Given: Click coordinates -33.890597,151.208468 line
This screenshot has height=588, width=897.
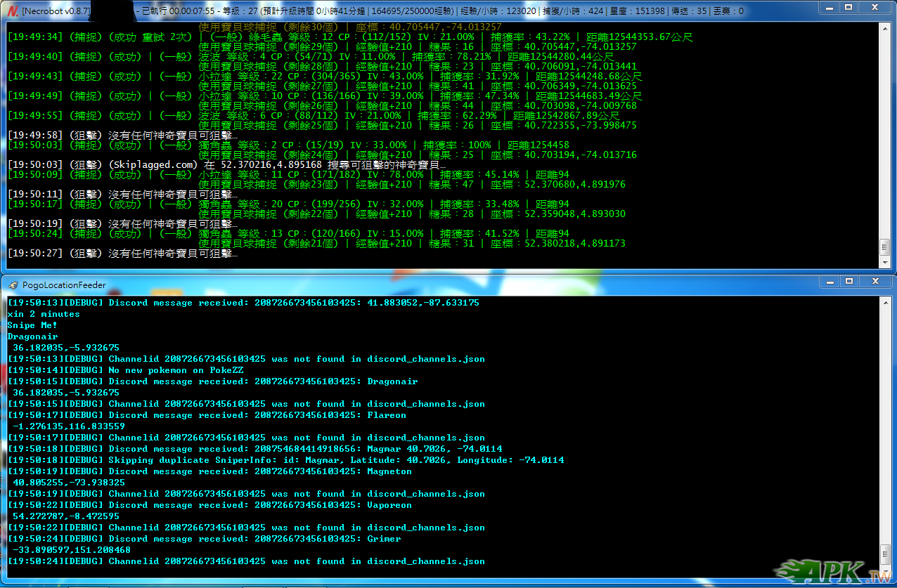Looking at the screenshot, I should 72,550.
